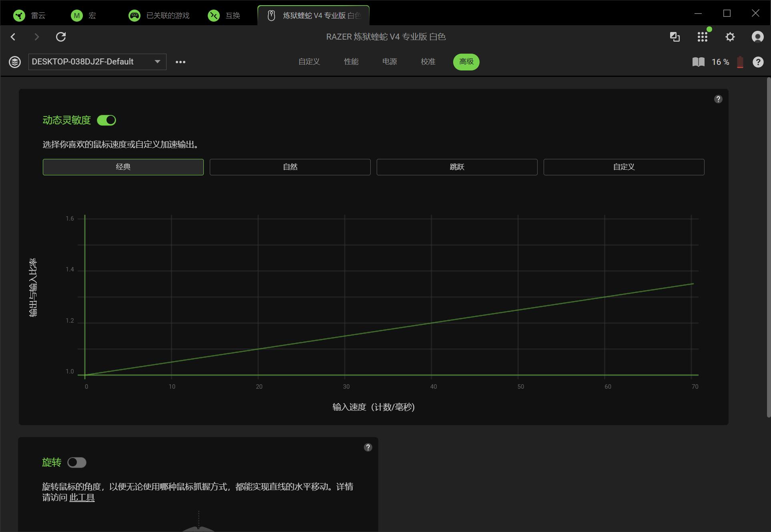771x532 pixels.
Task: Open the user account avatar icon
Action: [x=757, y=37]
